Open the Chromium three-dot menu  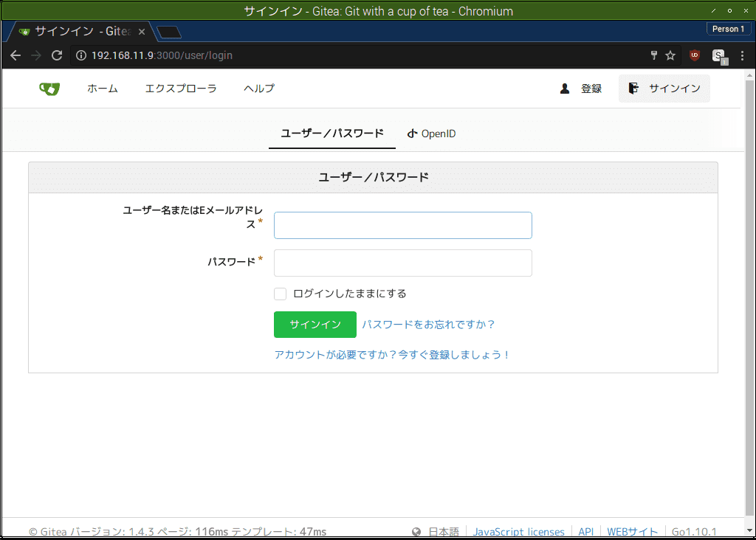[742, 55]
